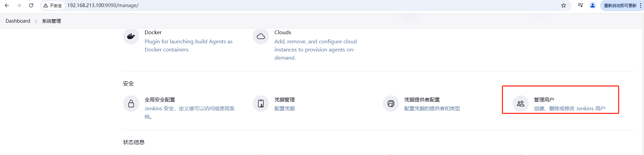Screen dimensions: 644x155
Task: Bookmark this page with the star icon
Action: click(x=564, y=5)
